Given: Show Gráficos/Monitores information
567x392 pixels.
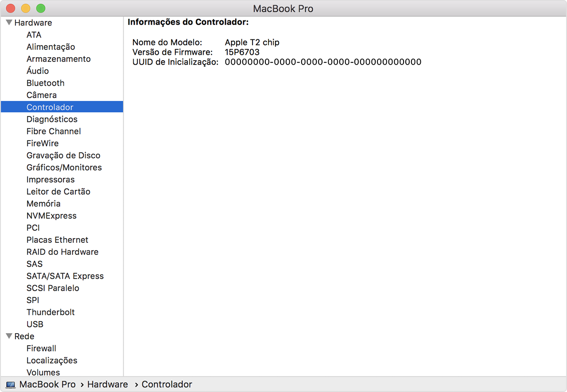Looking at the screenshot, I should coord(64,168).
